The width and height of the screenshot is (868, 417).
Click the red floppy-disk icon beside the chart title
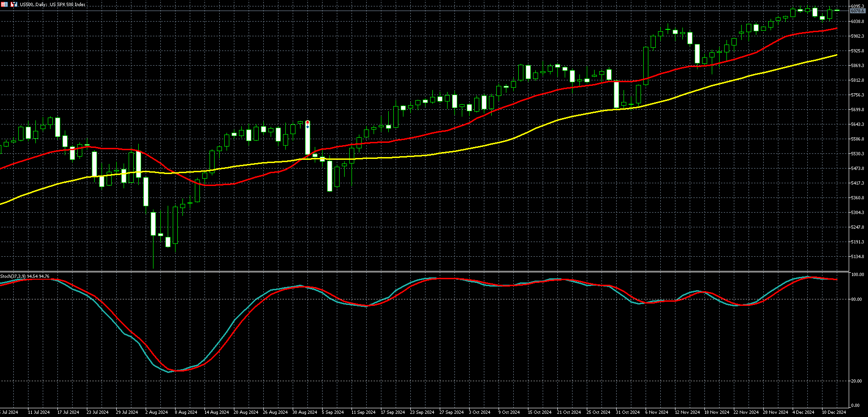(x=14, y=4)
